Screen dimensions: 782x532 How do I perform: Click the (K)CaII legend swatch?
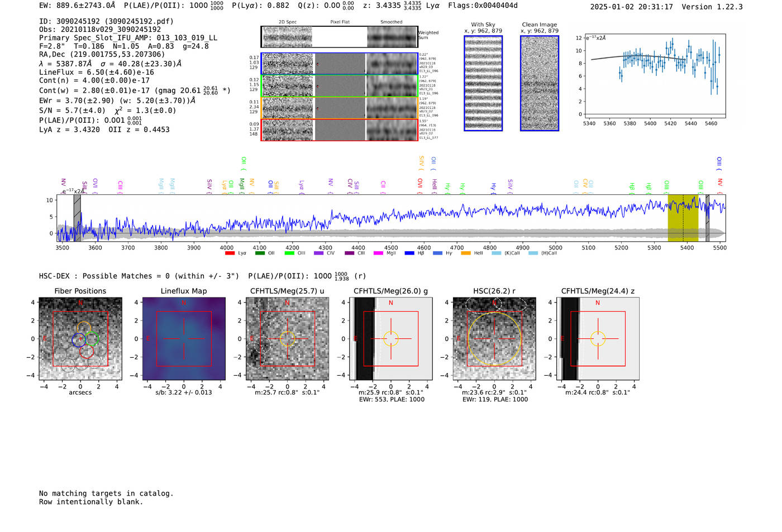(x=496, y=253)
